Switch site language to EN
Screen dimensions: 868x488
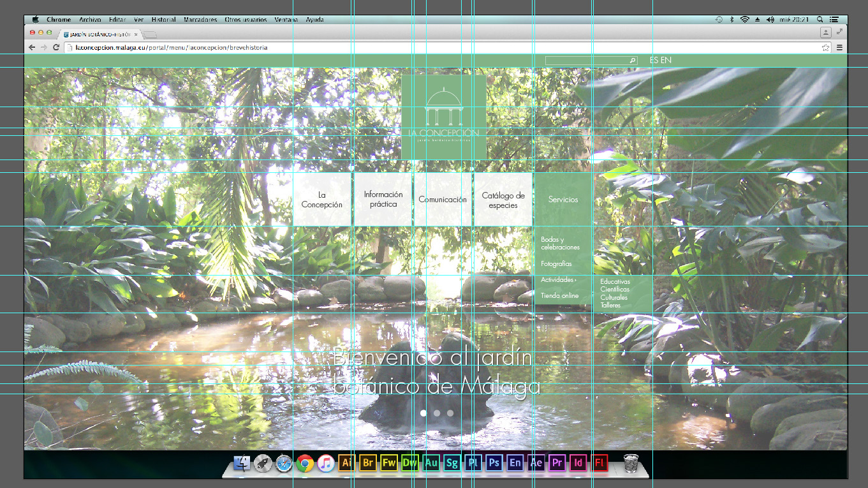pyautogui.click(x=666, y=61)
